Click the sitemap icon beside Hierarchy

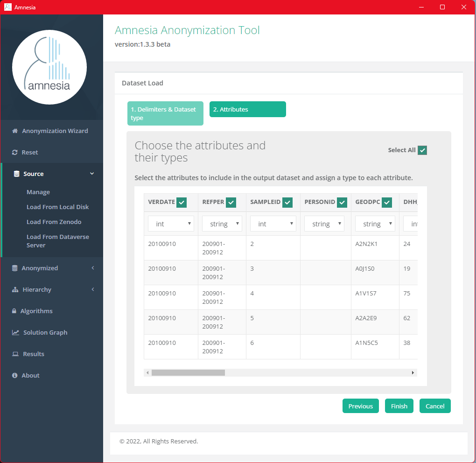click(x=15, y=290)
